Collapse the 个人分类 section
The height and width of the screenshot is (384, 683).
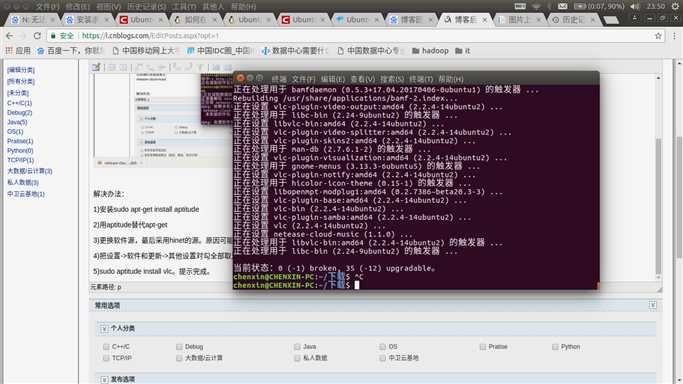pyautogui.click(x=104, y=329)
